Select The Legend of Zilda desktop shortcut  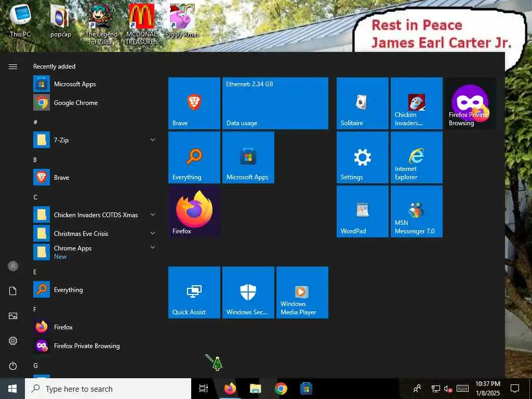click(101, 24)
